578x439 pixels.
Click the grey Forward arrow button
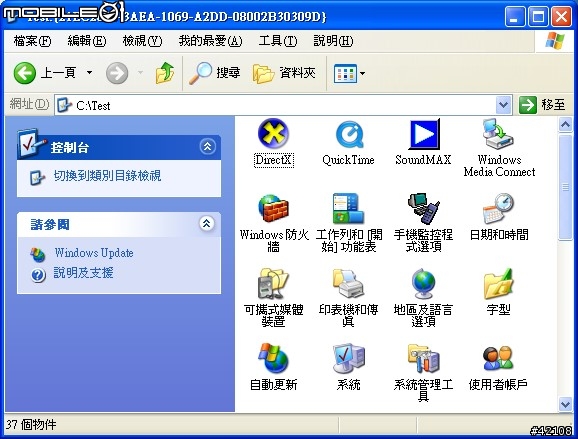click(117, 73)
